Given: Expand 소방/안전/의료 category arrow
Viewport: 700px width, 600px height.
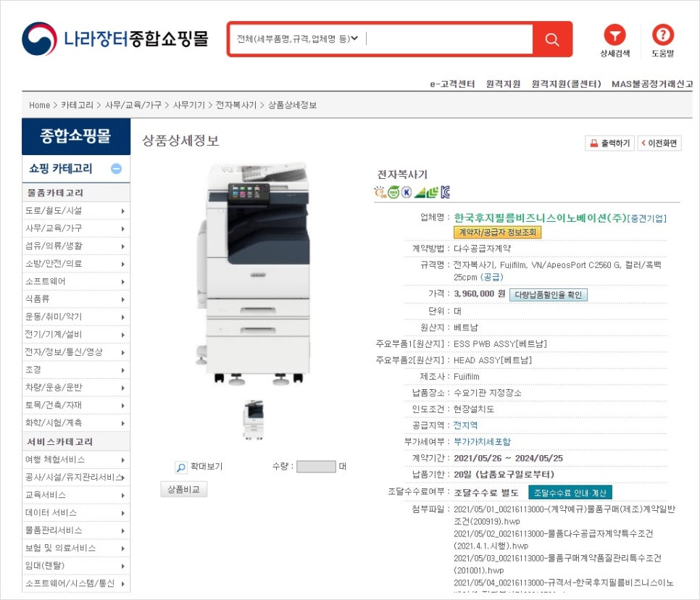Looking at the screenshot, I should point(122,264).
